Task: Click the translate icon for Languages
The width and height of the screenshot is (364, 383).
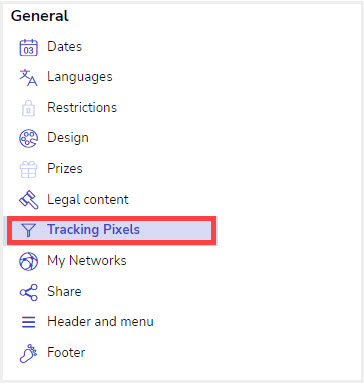Action: 28,77
